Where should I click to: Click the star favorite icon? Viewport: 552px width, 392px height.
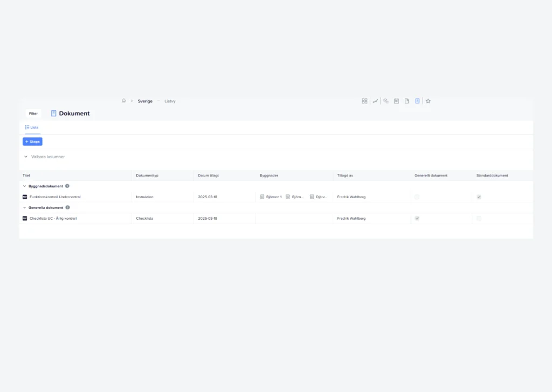428,101
